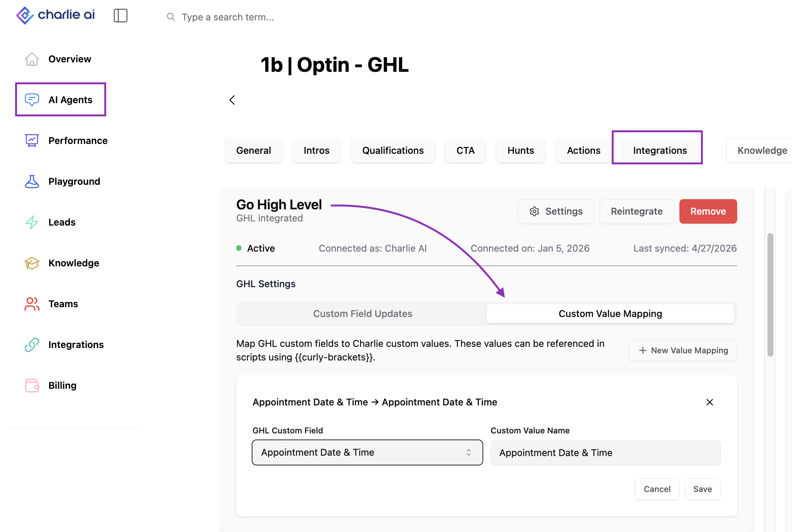The image size is (792, 532).
Task: Click the Leads lightning bolt icon
Action: click(32, 222)
